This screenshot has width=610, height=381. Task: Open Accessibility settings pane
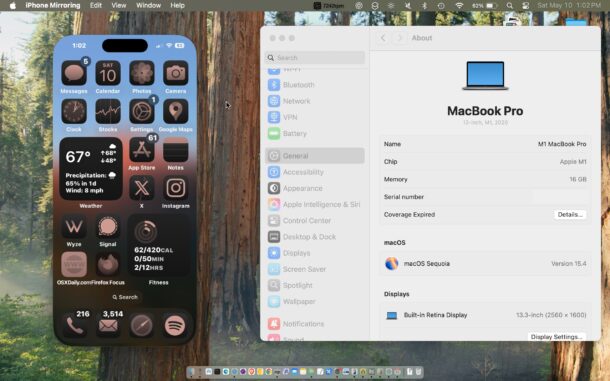tap(315, 172)
